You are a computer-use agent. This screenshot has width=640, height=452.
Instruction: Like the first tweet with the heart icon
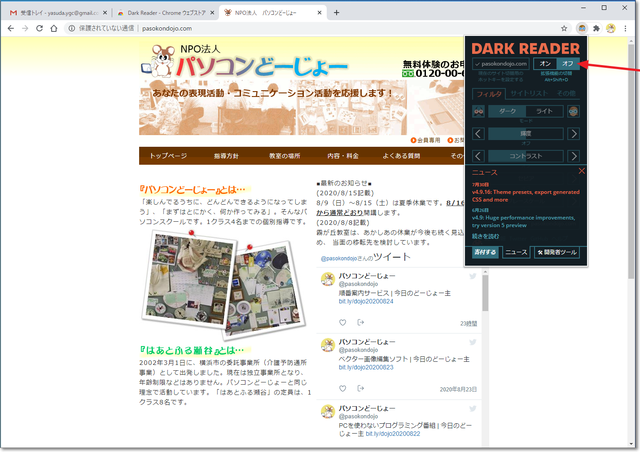[x=341, y=322]
